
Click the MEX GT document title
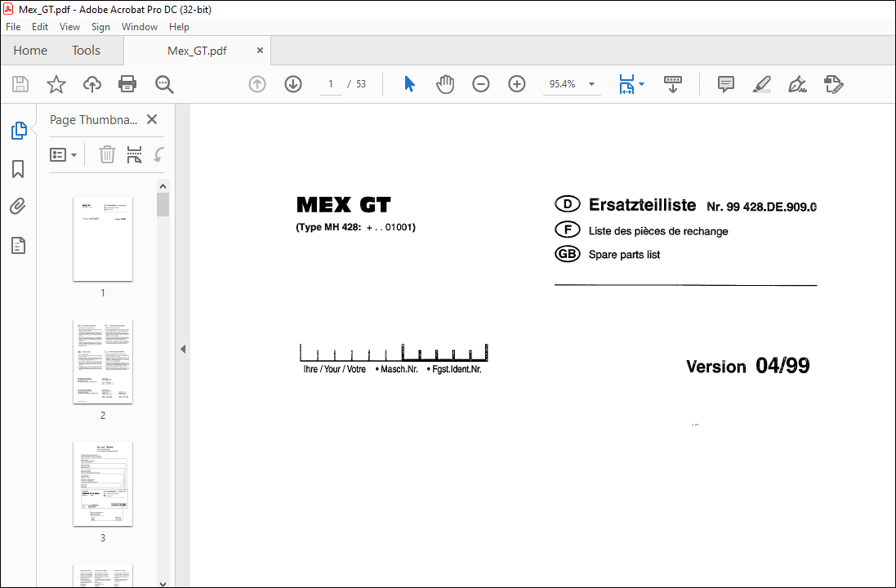[x=343, y=204]
